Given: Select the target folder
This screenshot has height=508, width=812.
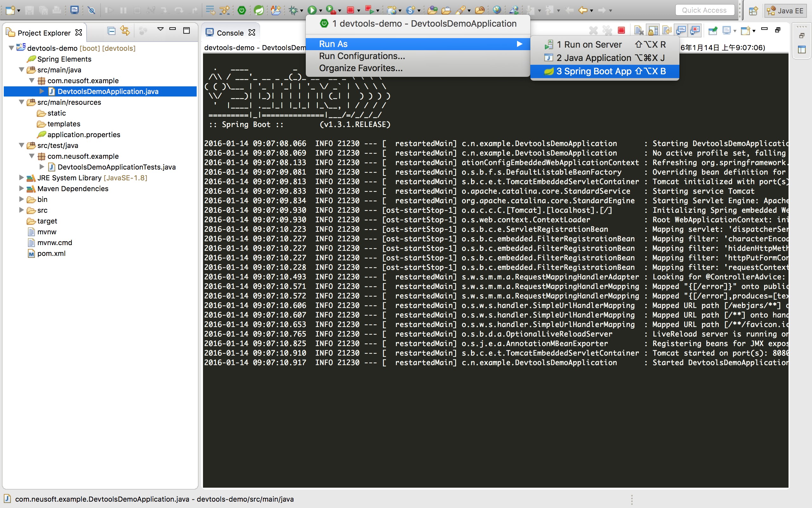Looking at the screenshot, I should 42,221.
